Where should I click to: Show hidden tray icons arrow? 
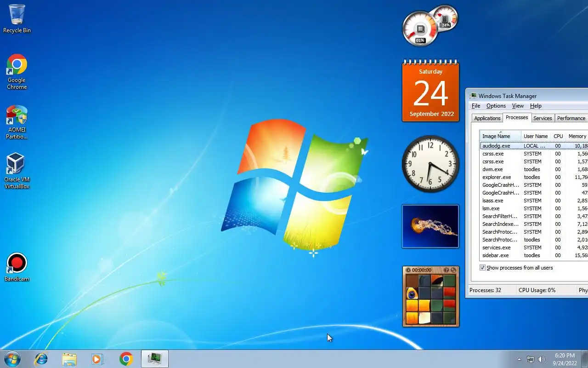pos(520,359)
